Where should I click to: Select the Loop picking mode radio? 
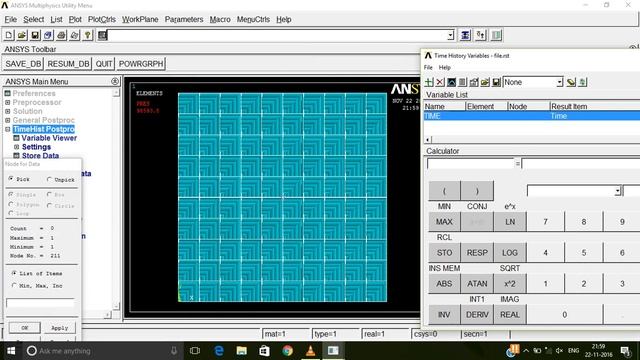[x=11, y=213]
